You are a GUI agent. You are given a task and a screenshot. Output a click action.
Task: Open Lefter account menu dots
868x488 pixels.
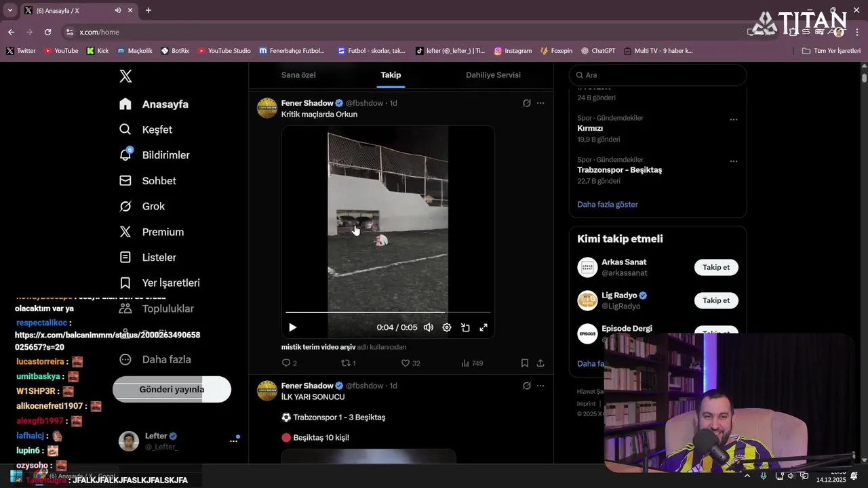[233, 441]
